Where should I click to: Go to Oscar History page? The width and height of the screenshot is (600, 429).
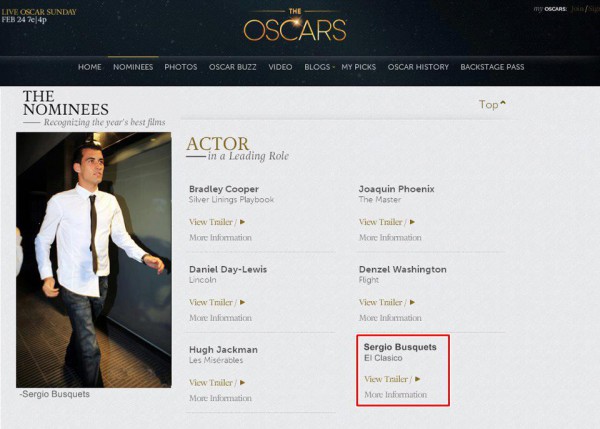point(418,67)
